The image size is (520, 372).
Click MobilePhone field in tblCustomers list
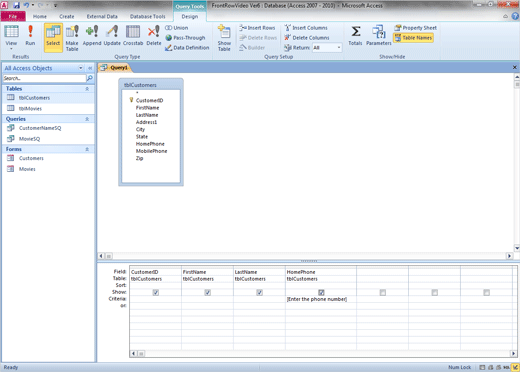coord(151,151)
